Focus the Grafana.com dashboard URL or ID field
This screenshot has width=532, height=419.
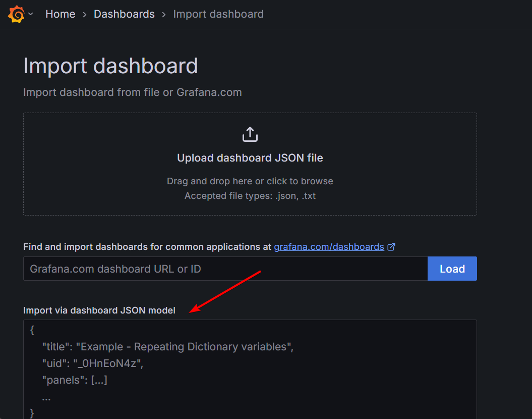click(x=225, y=269)
